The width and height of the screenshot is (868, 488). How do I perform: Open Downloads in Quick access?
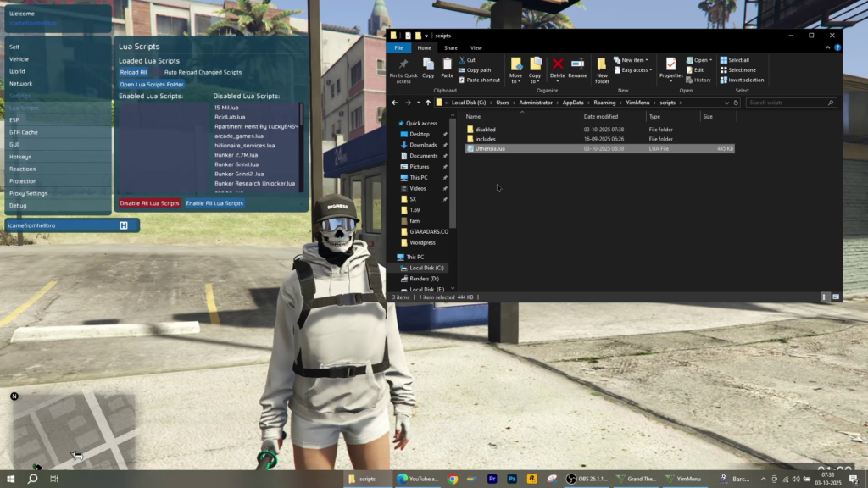(x=423, y=145)
